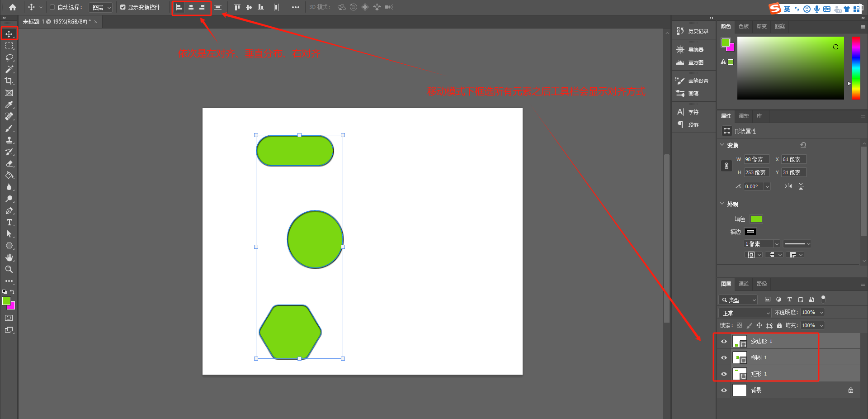Enable the 自动选择 checkbox
This screenshot has height=419, width=868.
[52, 7]
